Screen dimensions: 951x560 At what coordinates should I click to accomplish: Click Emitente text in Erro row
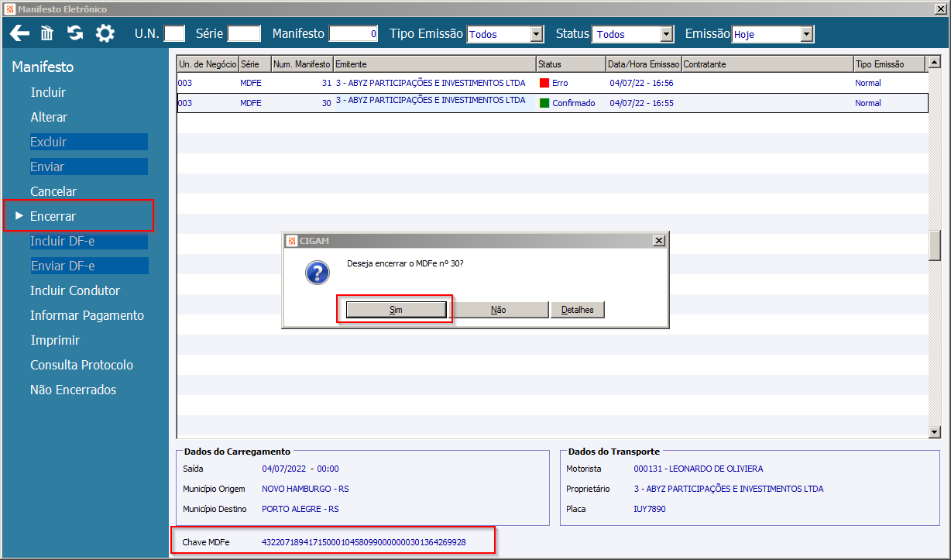tap(431, 82)
